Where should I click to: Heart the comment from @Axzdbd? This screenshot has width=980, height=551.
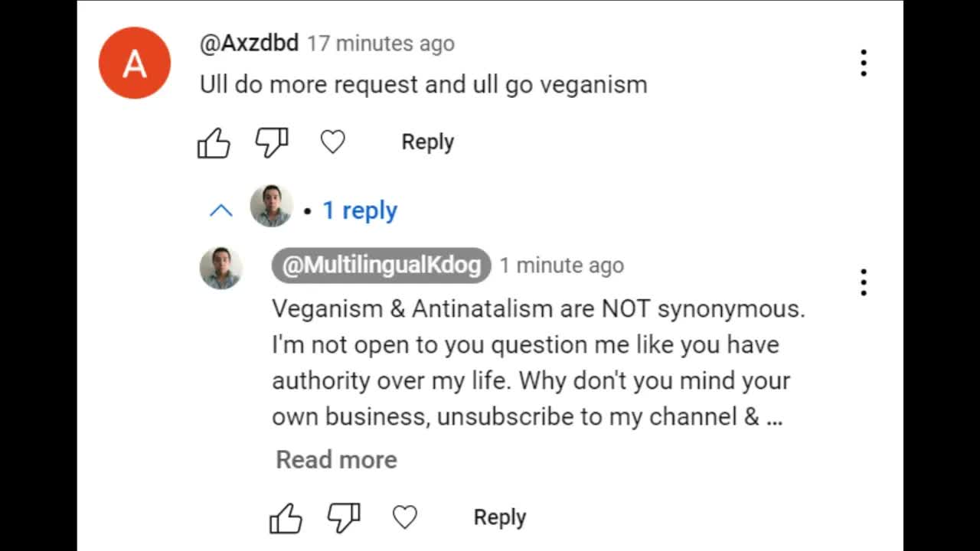[332, 142]
